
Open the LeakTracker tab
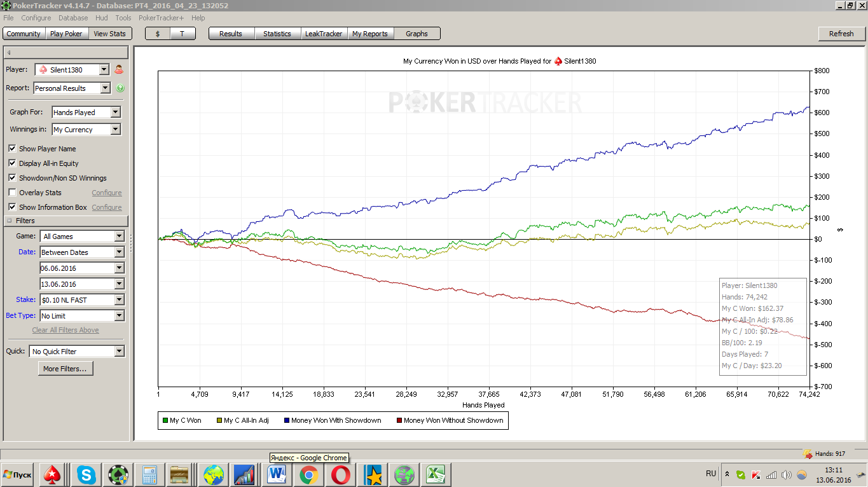324,34
